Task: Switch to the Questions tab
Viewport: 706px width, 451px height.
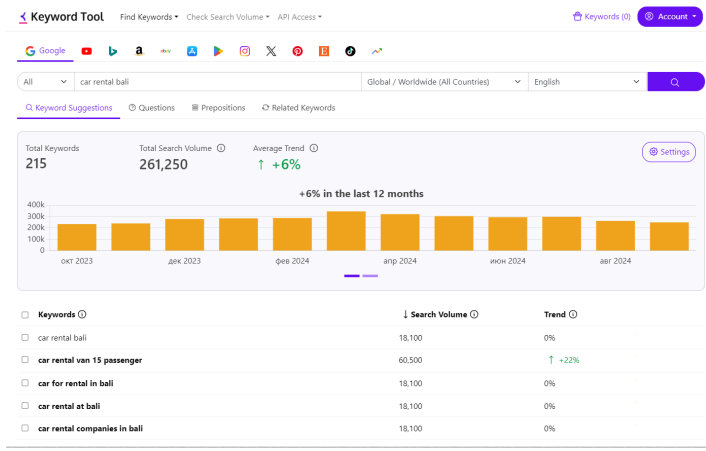Action: (x=152, y=108)
